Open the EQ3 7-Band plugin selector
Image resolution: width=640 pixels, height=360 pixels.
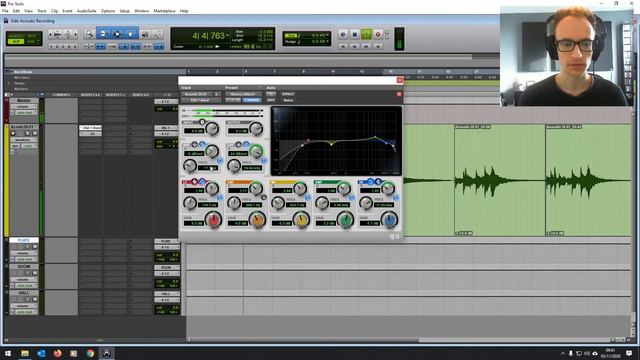[201, 100]
